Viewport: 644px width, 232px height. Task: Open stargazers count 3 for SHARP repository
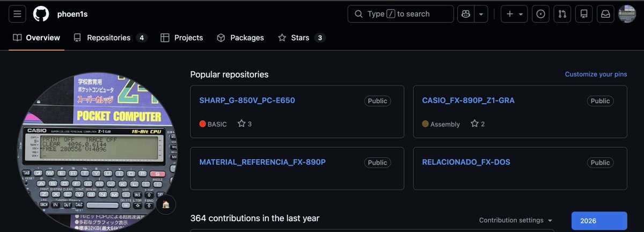click(x=245, y=124)
